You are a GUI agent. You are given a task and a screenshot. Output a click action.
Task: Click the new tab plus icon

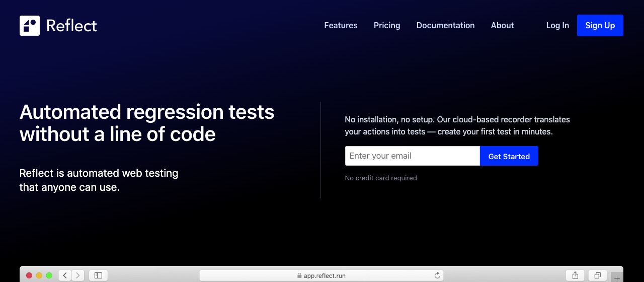pyautogui.click(x=617, y=278)
